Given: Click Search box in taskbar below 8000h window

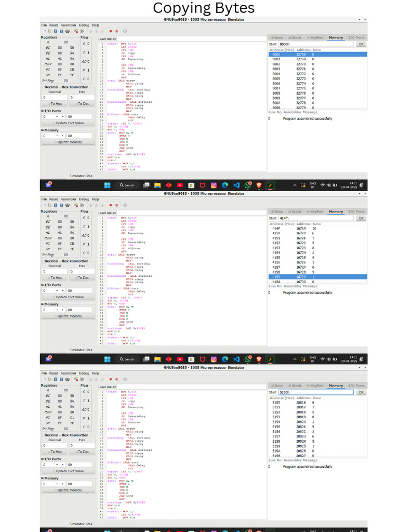Looking at the screenshot, I should pos(127,185).
